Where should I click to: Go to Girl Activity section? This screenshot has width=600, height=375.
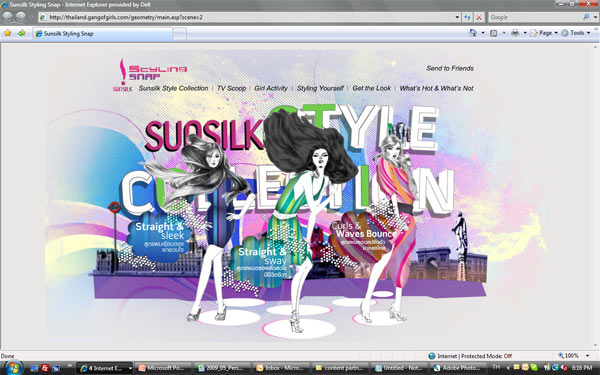click(x=271, y=88)
